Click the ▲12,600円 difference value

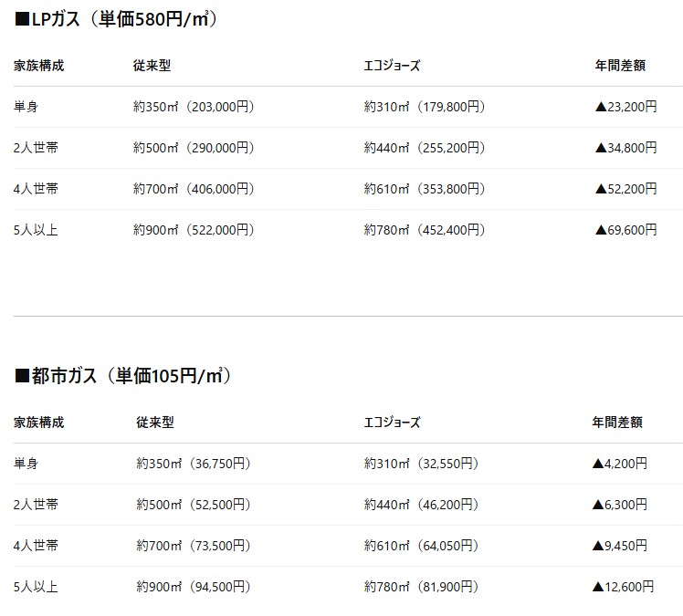click(624, 587)
